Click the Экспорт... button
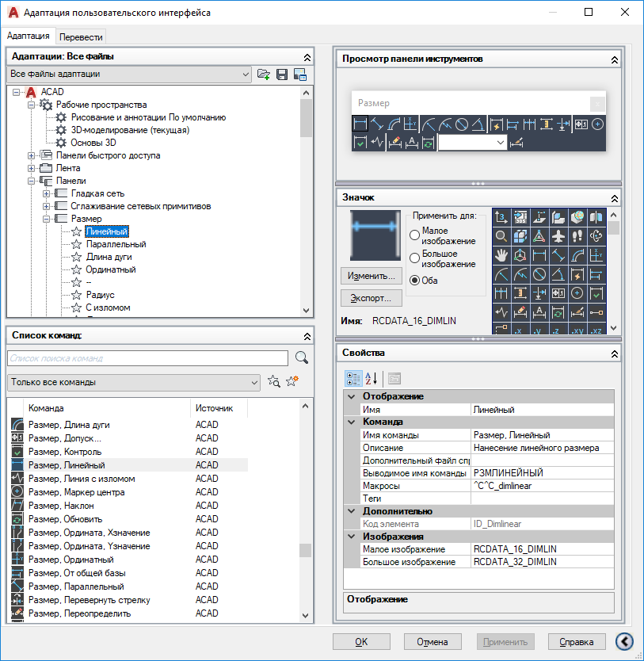This screenshot has height=661, width=644. point(372,298)
